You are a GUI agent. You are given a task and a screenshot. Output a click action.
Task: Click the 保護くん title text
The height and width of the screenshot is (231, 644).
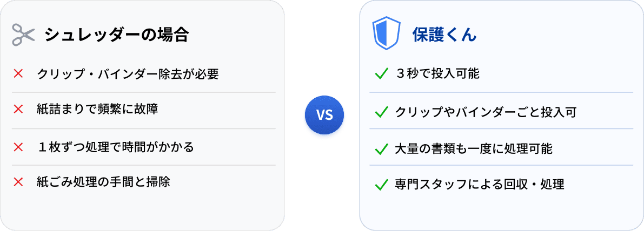(444, 35)
